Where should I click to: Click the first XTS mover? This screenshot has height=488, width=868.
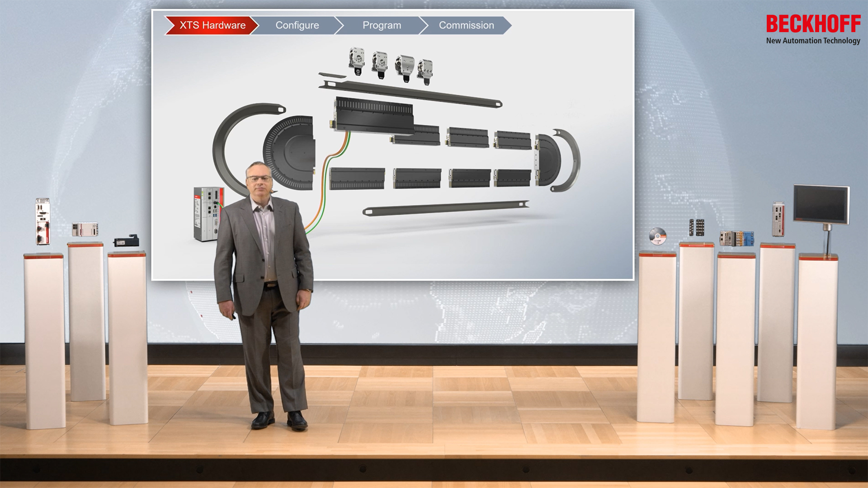[357, 61]
